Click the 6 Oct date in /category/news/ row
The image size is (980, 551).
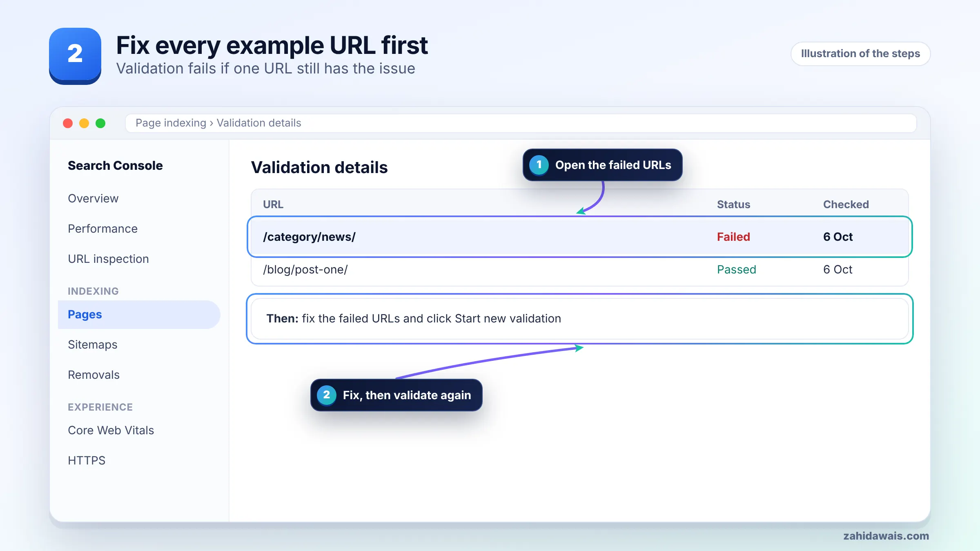[838, 237]
